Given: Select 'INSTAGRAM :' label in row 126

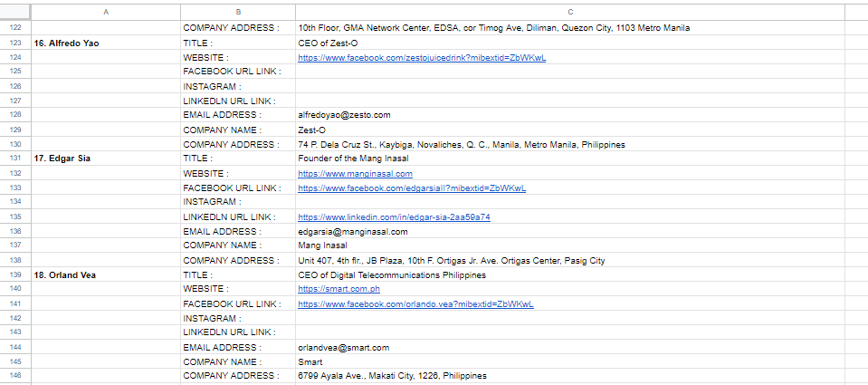Looking at the screenshot, I should click(x=238, y=86).
